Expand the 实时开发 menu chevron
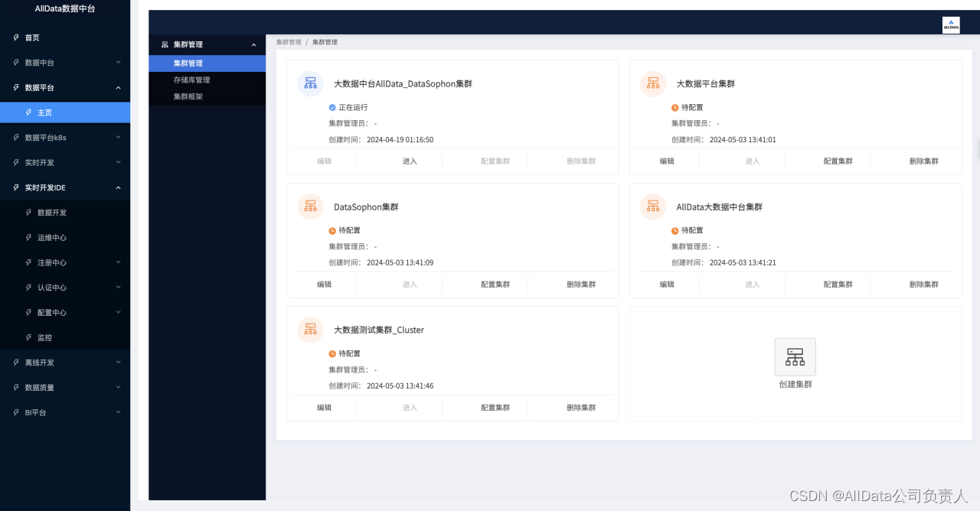 pyautogui.click(x=118, y=163)
